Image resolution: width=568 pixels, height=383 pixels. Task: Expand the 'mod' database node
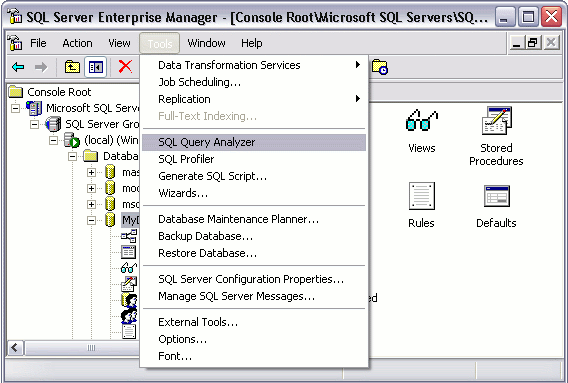click(x=91, y=188)
